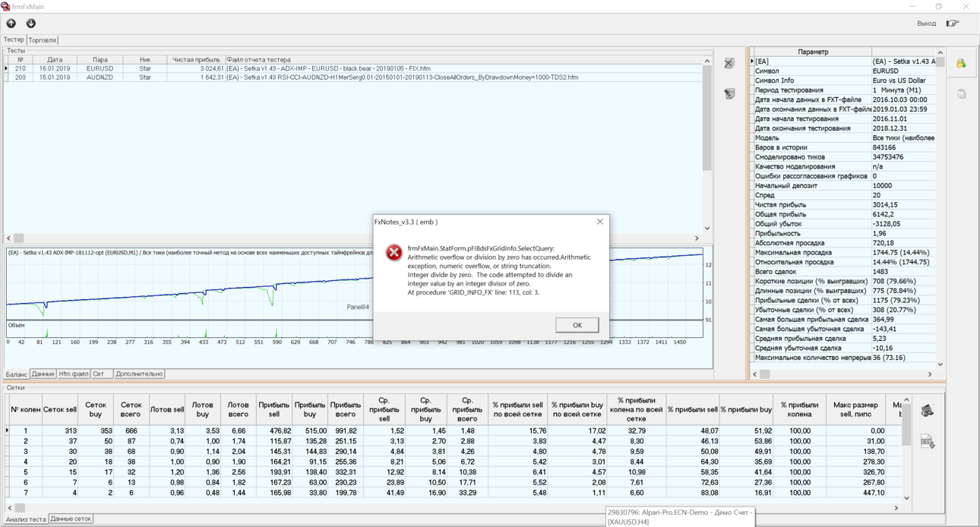This screenshot has width=980, height=527.
Task: Click the down arrow toolbar icon
Action: (31, 24)
